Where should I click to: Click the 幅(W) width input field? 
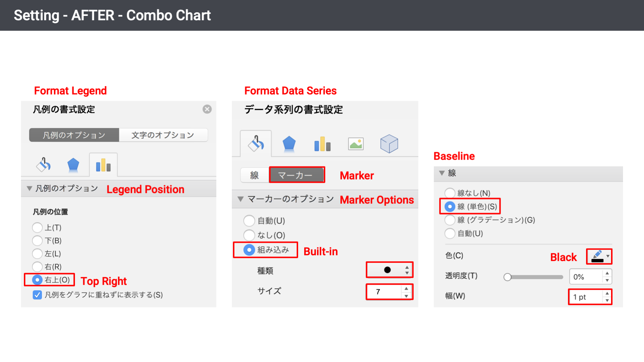pos(586,297)
